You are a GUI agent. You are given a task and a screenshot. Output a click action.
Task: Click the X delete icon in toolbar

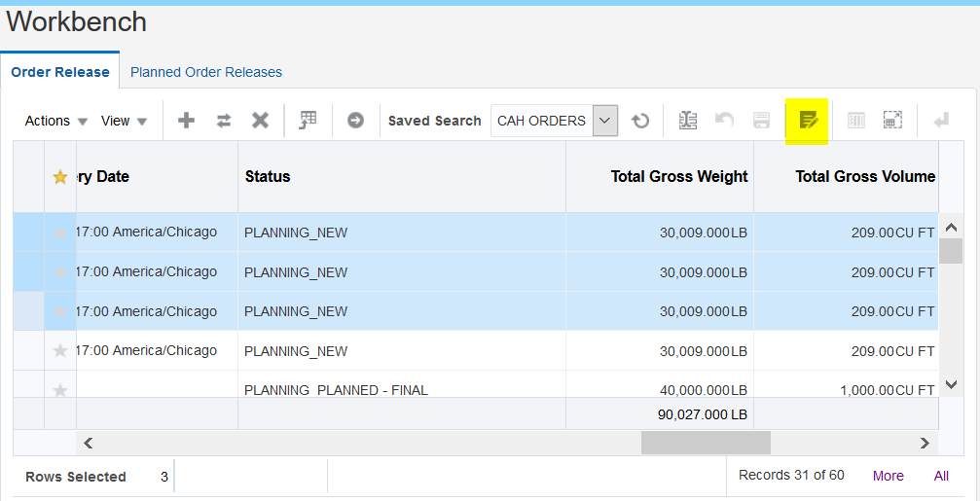(x=260, y=121)
